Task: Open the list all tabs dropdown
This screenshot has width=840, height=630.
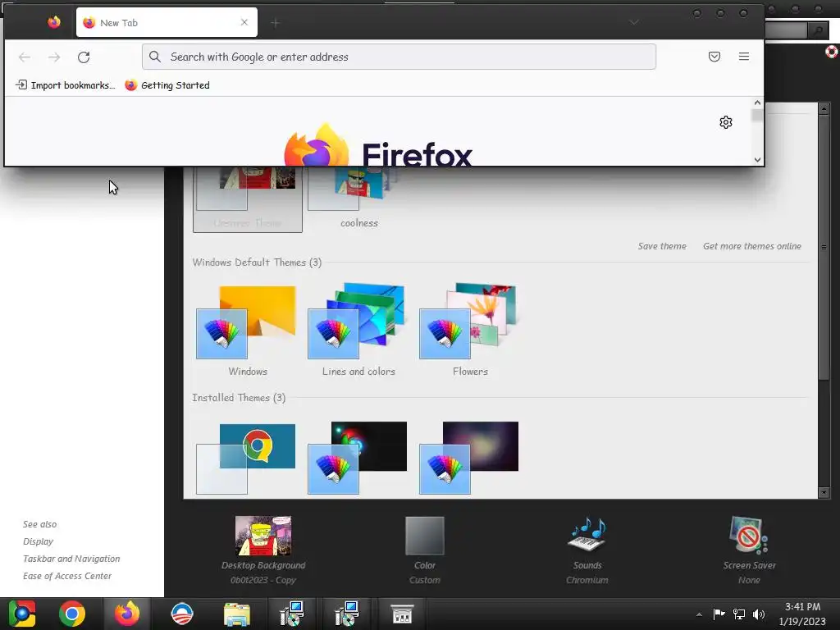Action: pos(634,22)
